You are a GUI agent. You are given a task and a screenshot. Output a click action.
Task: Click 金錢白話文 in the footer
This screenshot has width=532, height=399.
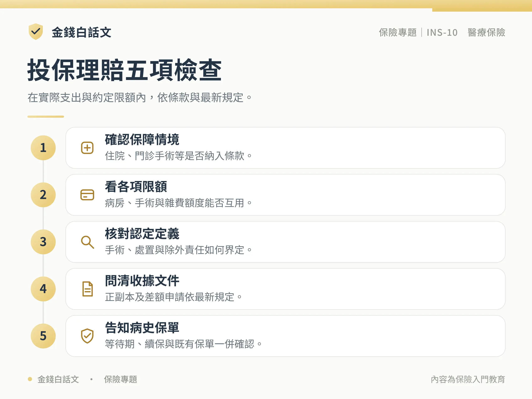[58, 379]
